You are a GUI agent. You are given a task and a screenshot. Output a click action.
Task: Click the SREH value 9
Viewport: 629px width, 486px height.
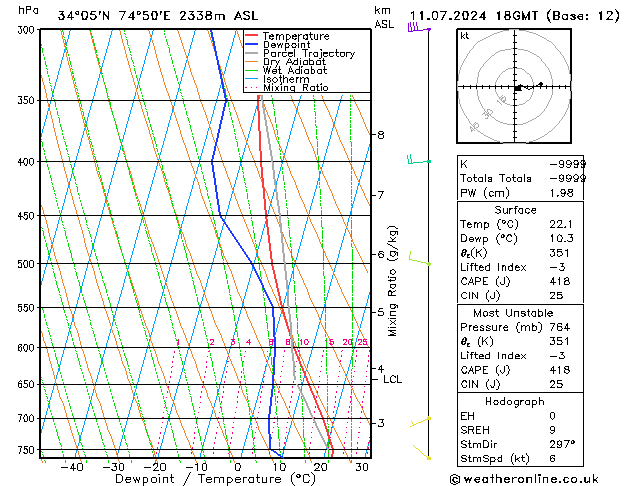pos(552,430)
